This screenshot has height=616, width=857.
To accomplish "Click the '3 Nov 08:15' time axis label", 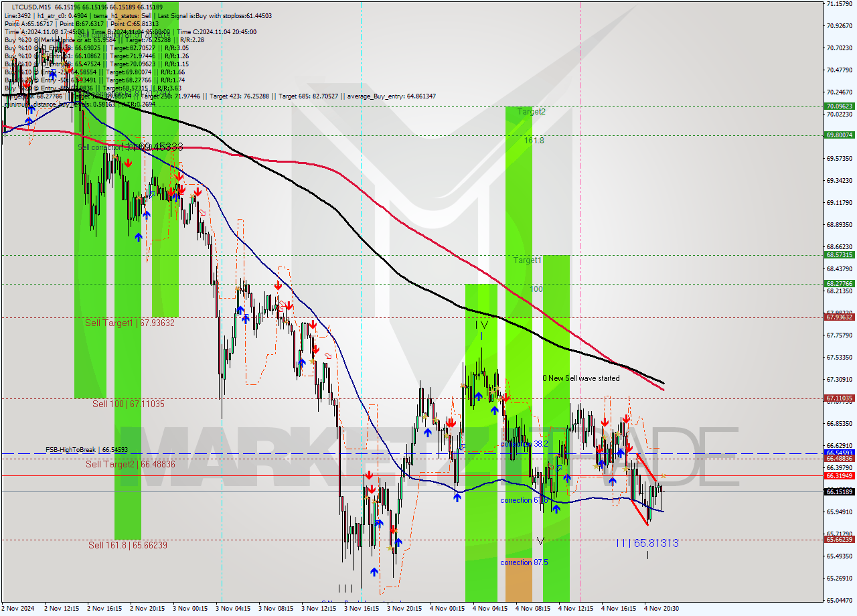I will point(276,609).
